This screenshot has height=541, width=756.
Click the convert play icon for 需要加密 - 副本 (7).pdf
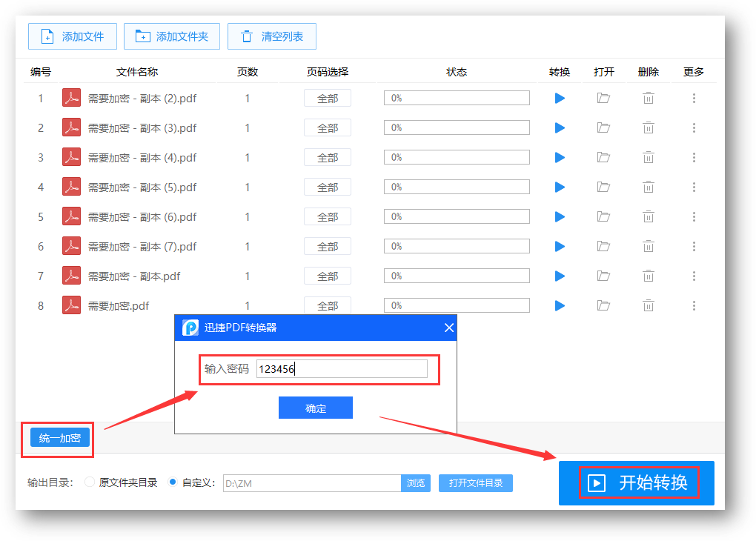(x=559, y=246)
